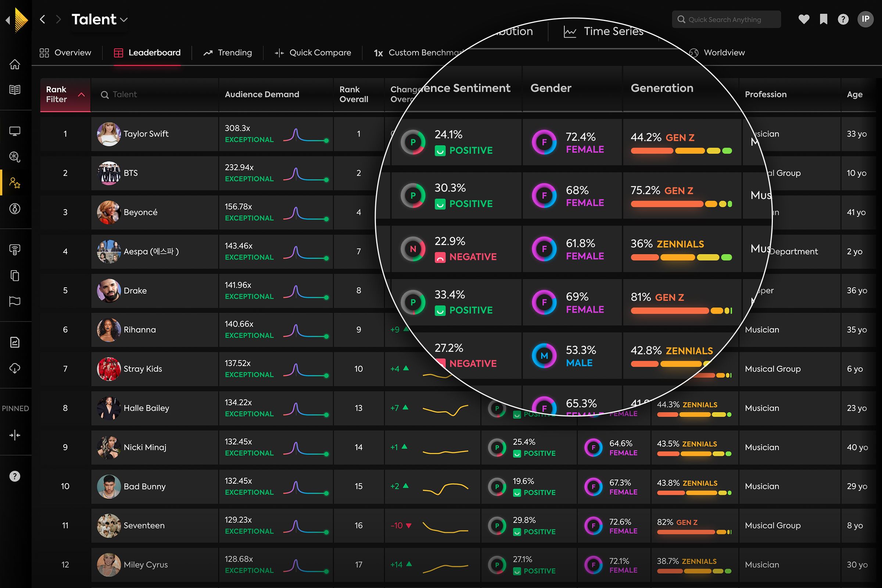Click Taylor Swift's 44.2% Gen Z bar
The width and height of the screenshot is (882, 588).
[681, 151]
